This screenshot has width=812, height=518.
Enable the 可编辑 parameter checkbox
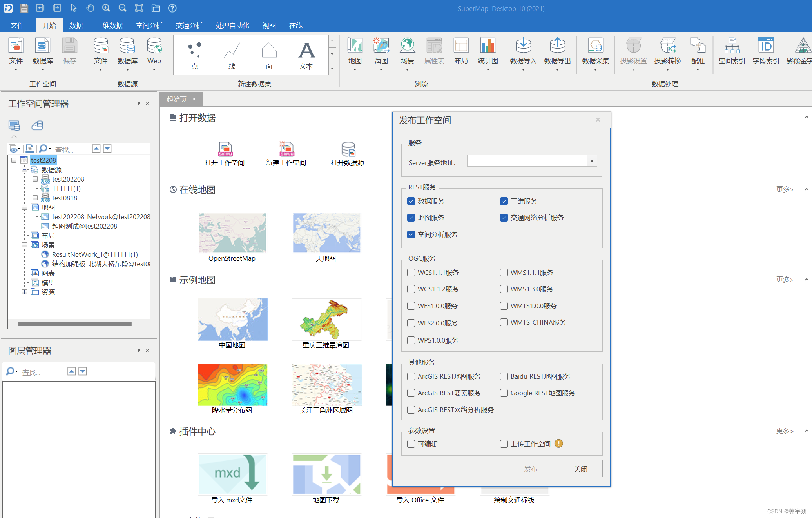(x=411, y=444)
